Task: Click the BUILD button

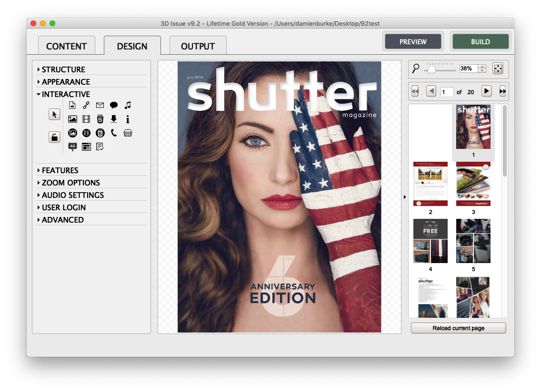Action: coord(480,42)
